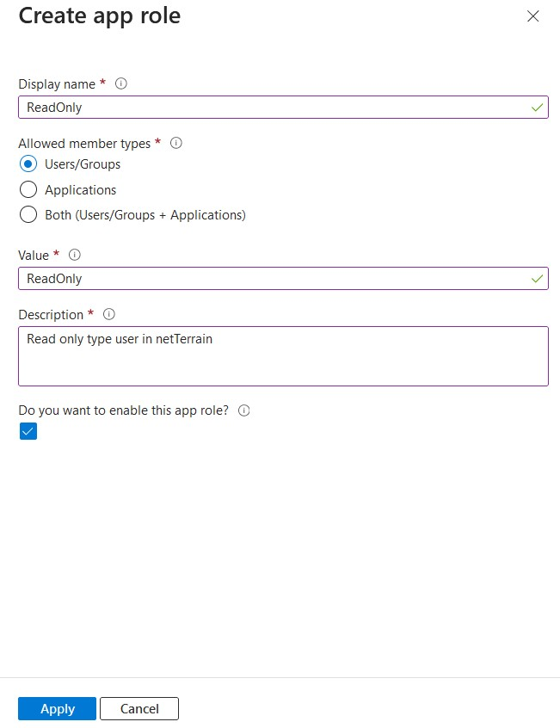Screen dimensions: 560x728
Task: Select the Applications member type
Action: [x=28, y=190]
